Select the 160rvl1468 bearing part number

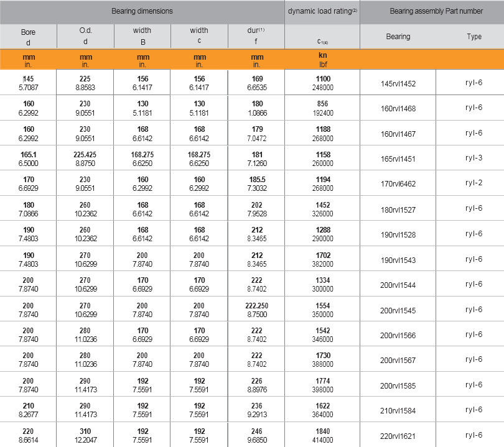398,108
